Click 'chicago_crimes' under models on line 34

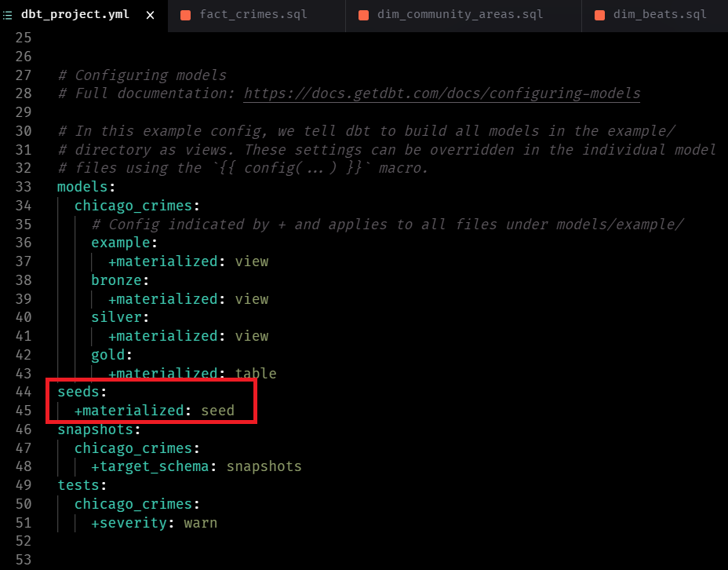pyautogui.click(x=133, y=206)
